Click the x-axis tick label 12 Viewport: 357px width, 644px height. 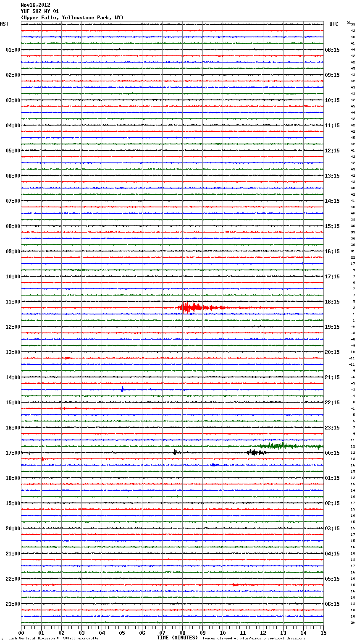click(x=263, y=633)
